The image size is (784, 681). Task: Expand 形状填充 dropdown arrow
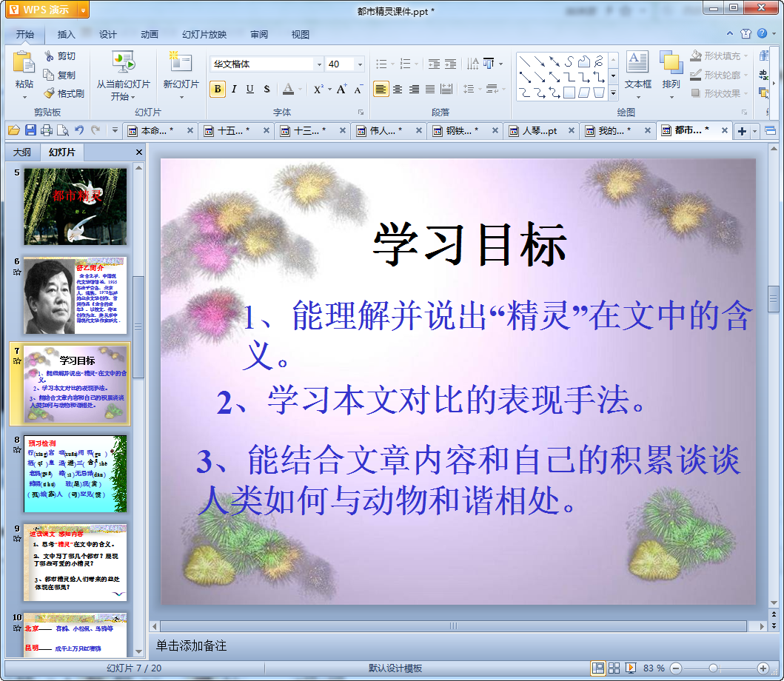pyautogui.click(x=746, y=56)
